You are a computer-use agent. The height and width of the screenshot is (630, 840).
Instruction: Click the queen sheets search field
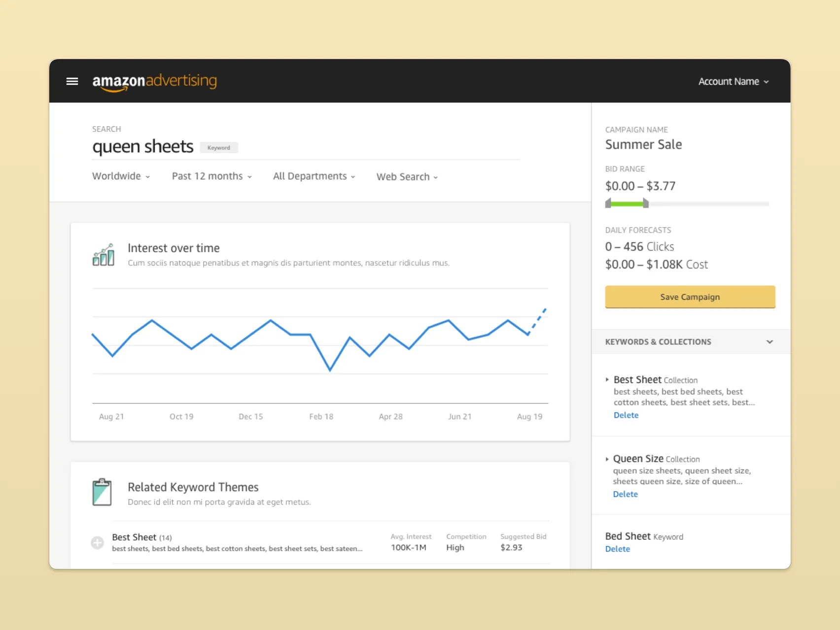click(306, 147)
